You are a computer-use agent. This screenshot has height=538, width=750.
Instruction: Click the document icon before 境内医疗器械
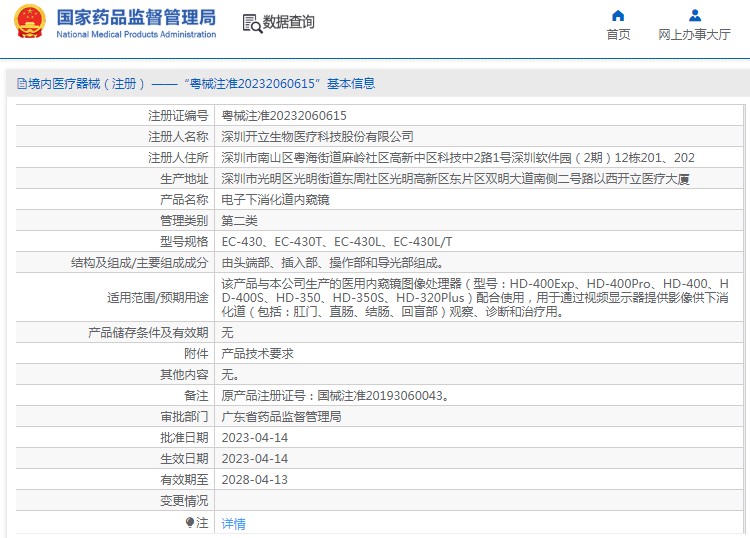coord(22,84)
